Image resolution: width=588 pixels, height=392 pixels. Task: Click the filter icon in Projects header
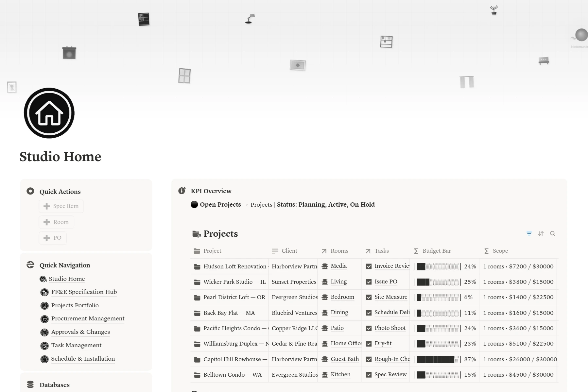[x=529, y=233]
